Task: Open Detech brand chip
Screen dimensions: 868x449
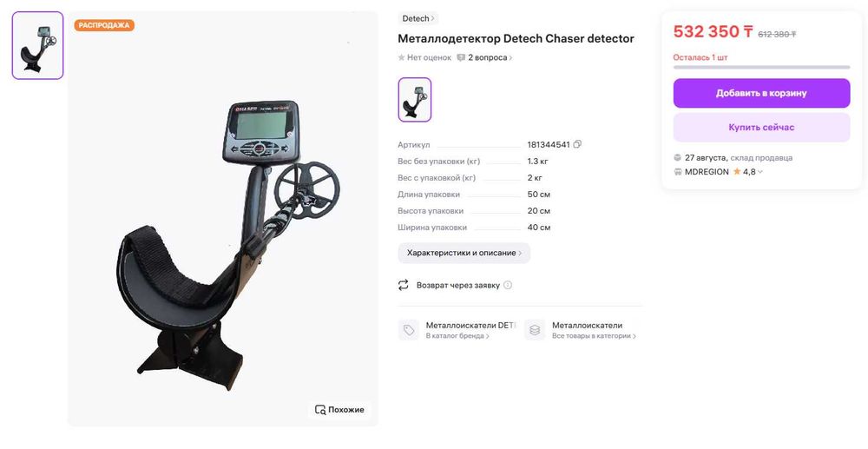Action: click(418, 18)
